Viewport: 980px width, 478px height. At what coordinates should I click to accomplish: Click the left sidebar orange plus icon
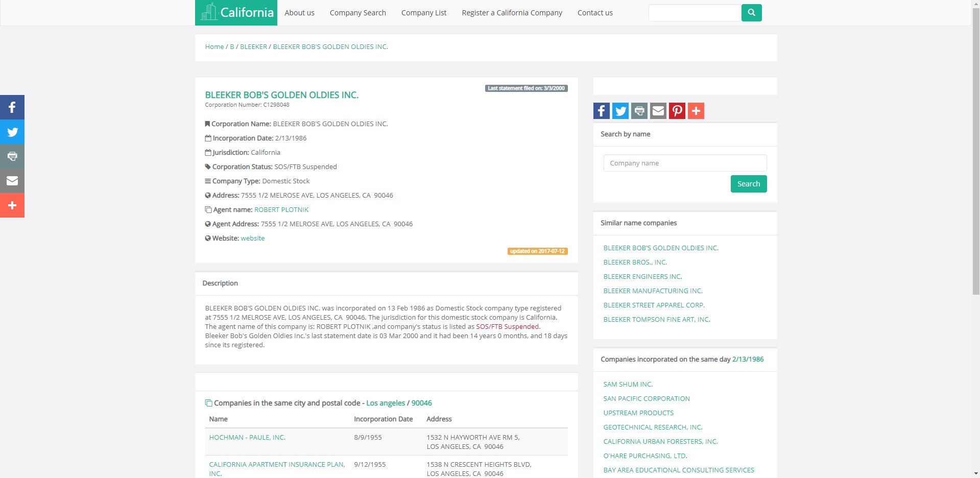[x=12, y=205]
